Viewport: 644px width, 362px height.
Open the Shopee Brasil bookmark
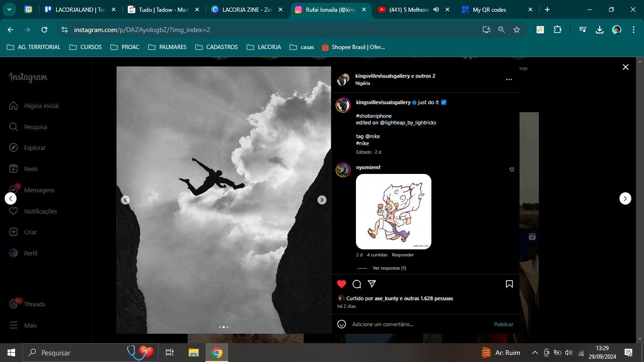point(353,47)
